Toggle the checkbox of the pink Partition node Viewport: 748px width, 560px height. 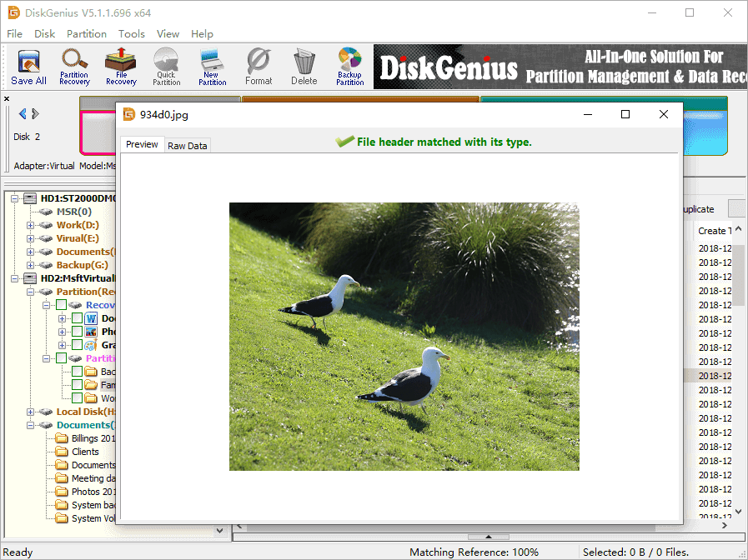(62, 358)
